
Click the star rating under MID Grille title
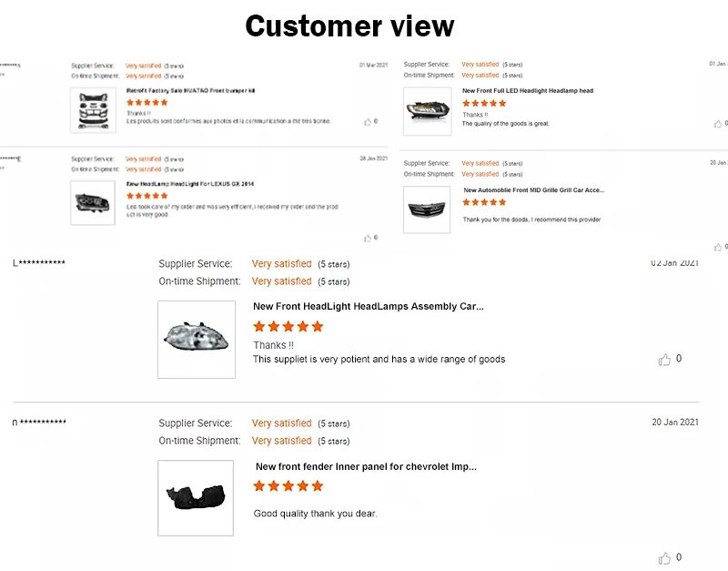[x=484, y=202]
